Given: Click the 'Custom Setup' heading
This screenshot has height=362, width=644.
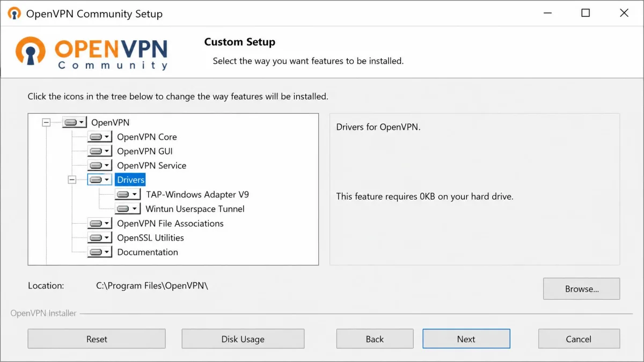Looking at the screenshot, I should coord(240,42).
